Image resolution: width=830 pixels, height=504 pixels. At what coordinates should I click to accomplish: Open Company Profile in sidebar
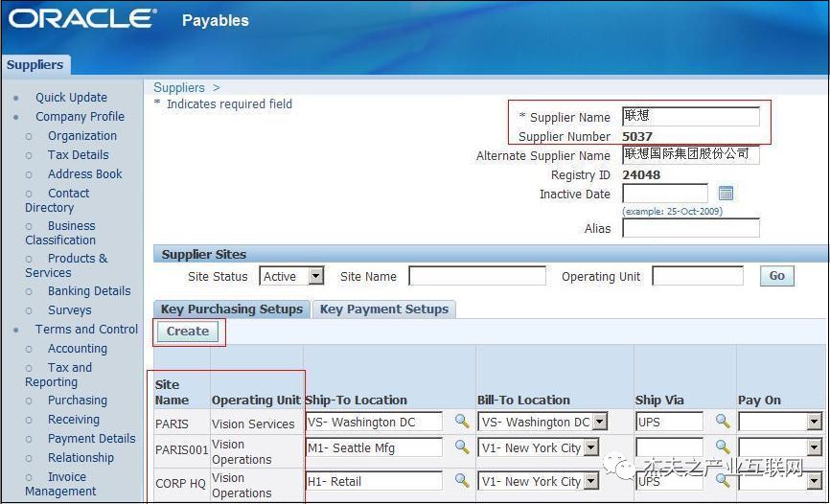click(80, 117)
